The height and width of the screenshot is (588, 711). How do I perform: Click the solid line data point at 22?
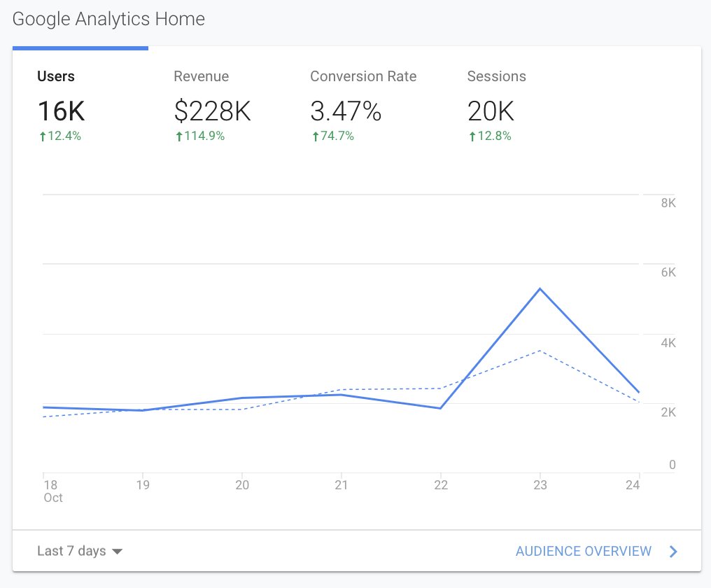440,408
